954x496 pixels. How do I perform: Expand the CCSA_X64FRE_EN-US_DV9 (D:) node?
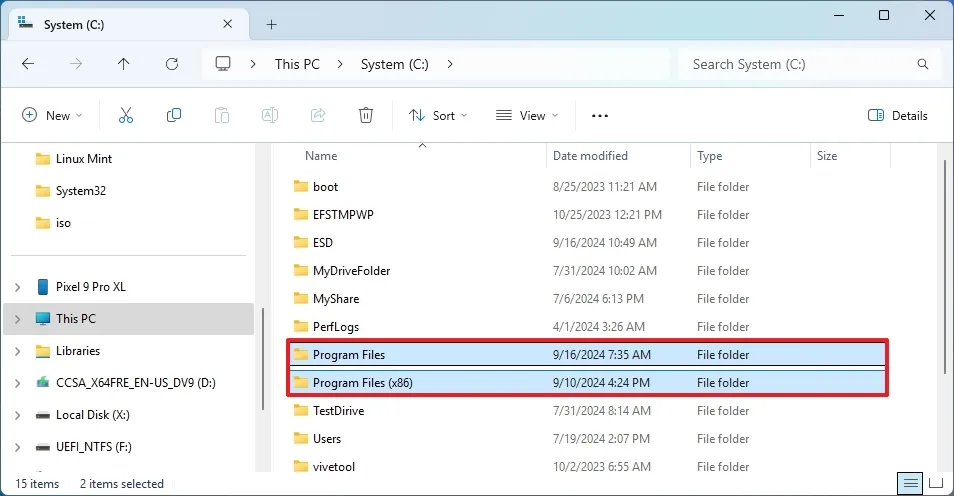[18, 383]
